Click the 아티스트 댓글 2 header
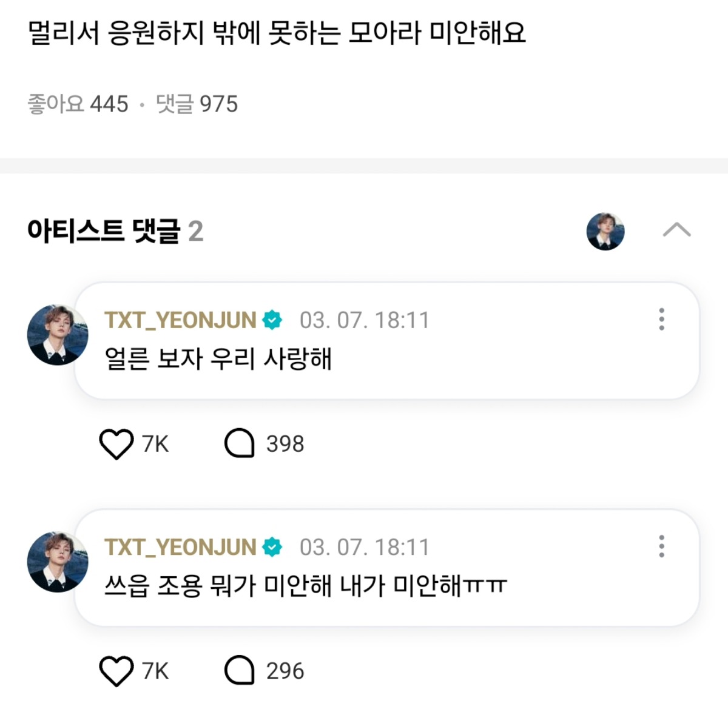This screenshot has width=728, height=712. 115,231
